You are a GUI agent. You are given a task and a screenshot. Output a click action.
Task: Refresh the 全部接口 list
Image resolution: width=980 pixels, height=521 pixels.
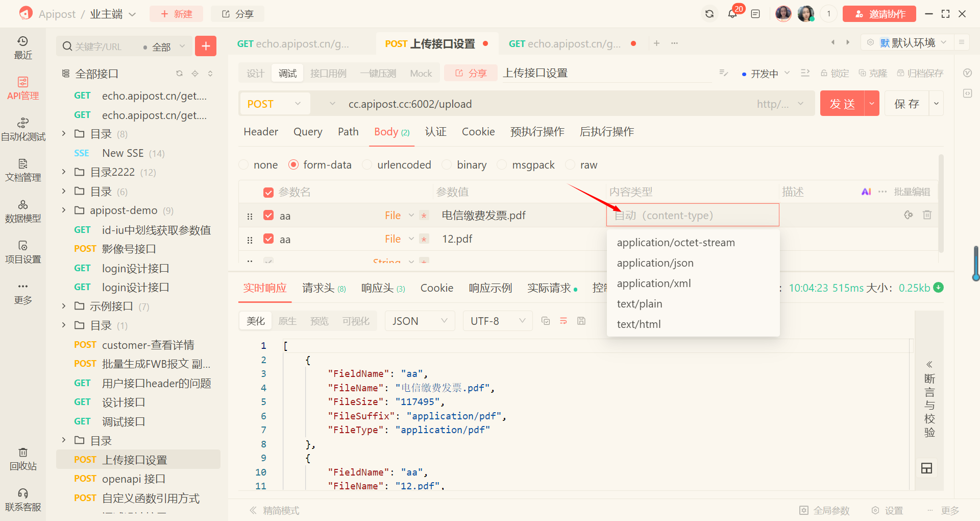click(179, 74)
